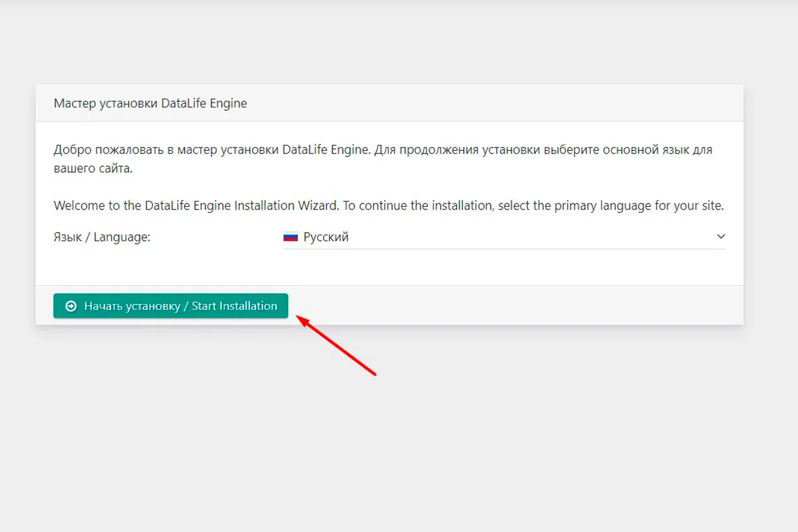Open the Язык / Language dropdown
The image size is (798, 532).
(x=504, y=237)
